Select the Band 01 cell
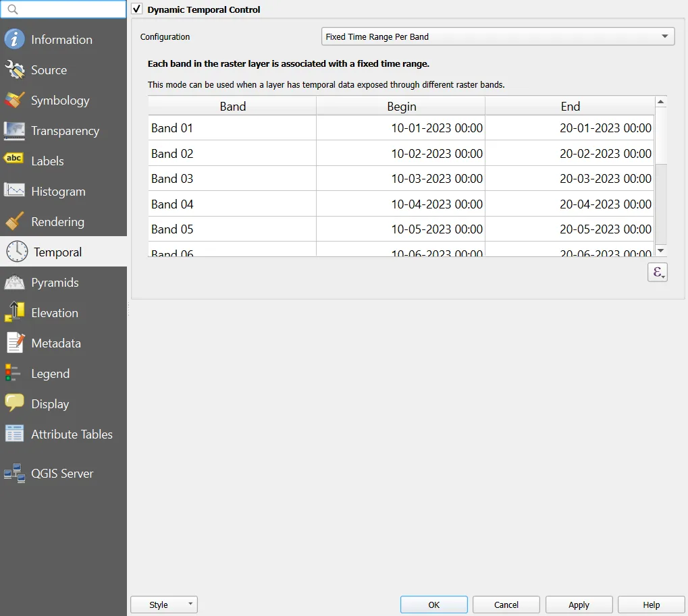Viewport: 688px width, 616px height. (232, 128)
